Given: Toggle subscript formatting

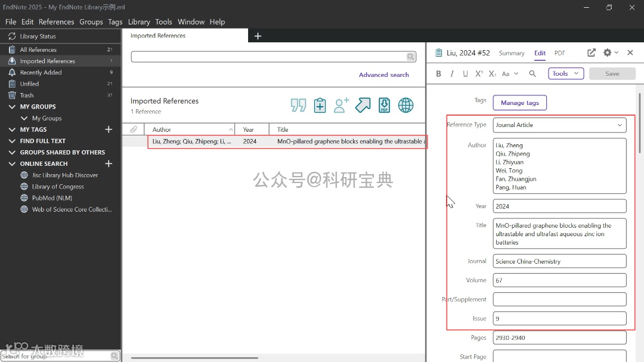Looking at the screenshot, I should click(x=493, y=73).
